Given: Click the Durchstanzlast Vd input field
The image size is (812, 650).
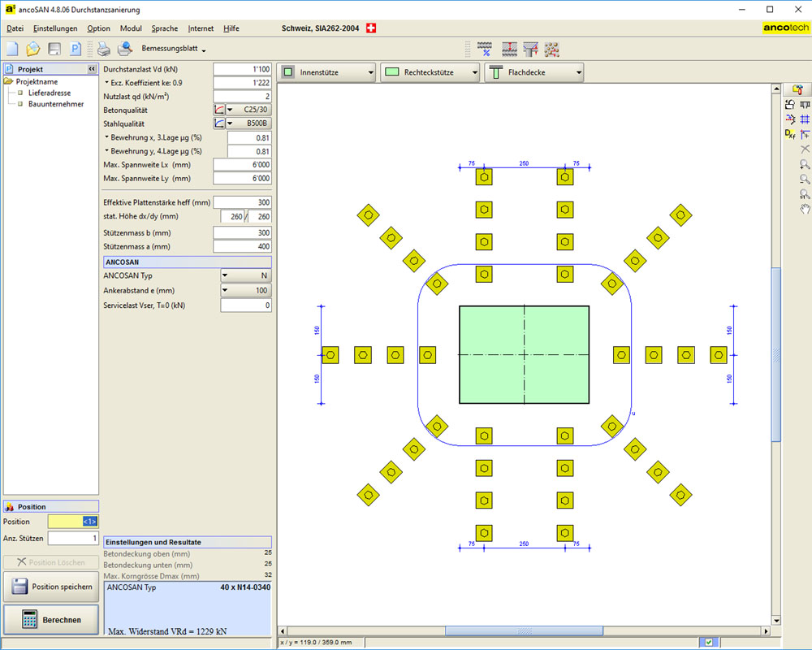Looking at the screenshot, I should [x=242, y=69].
